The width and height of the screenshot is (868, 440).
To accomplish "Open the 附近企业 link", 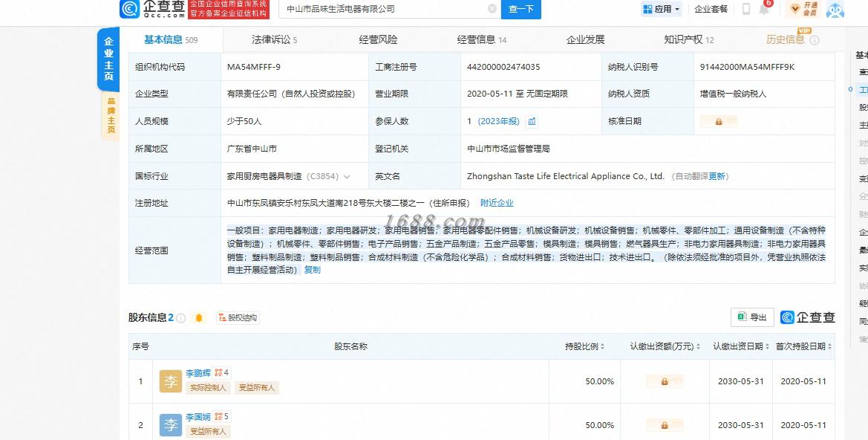I will coord(497,203).
